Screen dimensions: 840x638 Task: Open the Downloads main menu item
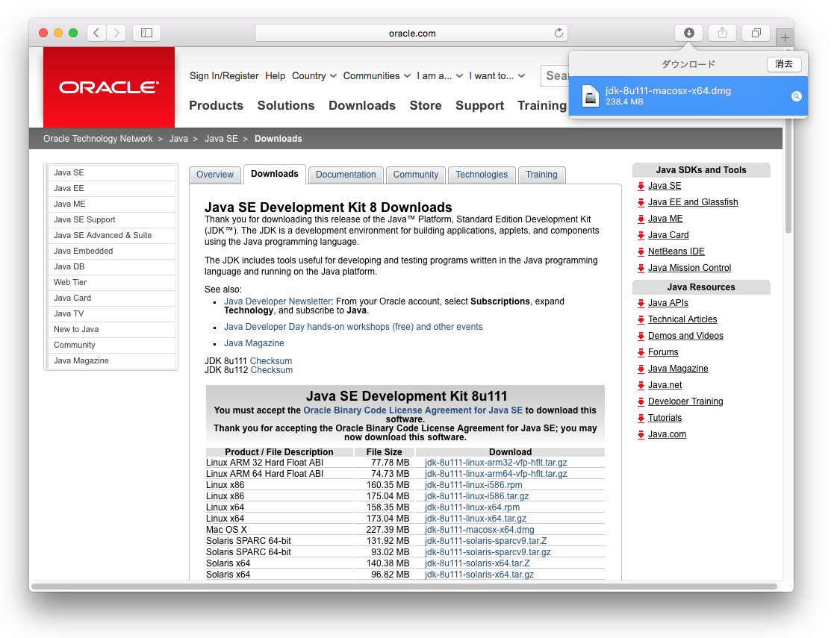tap(362, 105)
